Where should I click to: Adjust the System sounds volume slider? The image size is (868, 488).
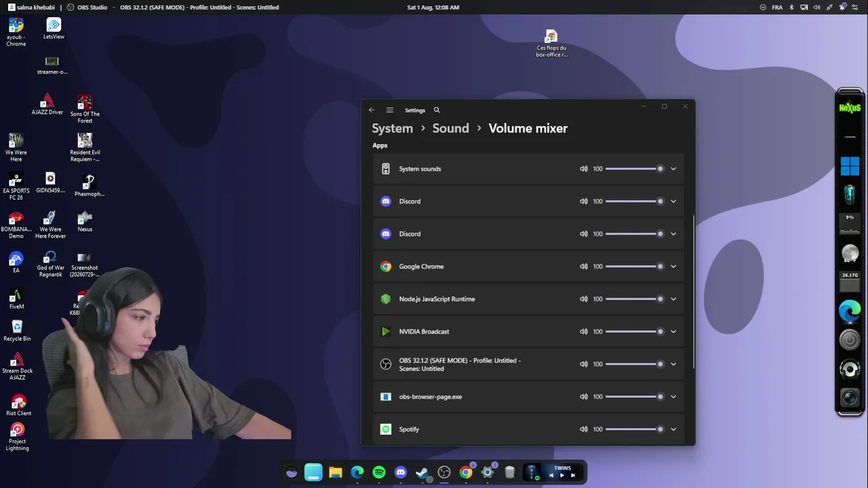(x=635, y=169)
